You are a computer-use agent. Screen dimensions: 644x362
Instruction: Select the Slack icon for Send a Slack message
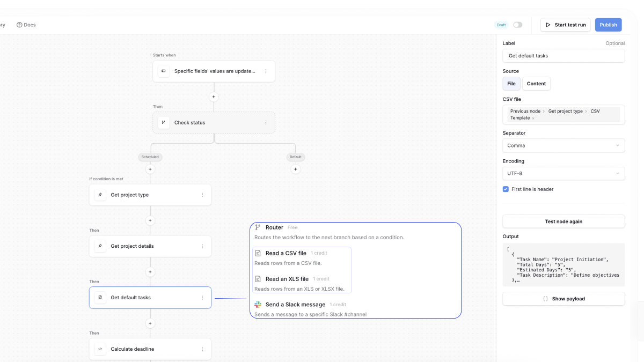[258, 305]
